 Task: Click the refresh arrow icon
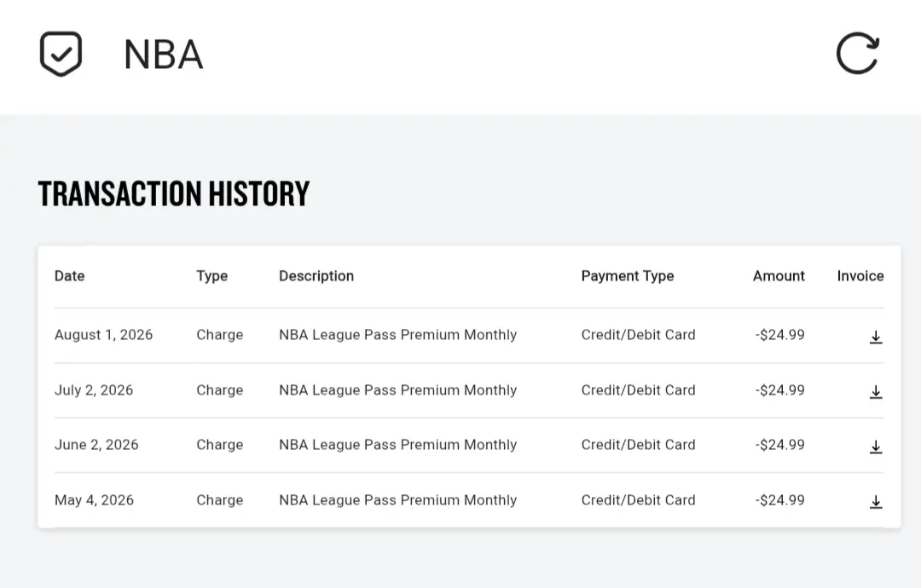click(858, 54)
